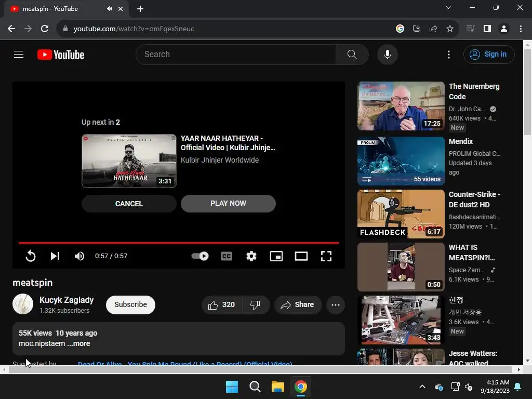Image resolution: width=532 pixels, height=399 pixels.
Task: Toggle closed captions CC button
Action: (227, 256)
